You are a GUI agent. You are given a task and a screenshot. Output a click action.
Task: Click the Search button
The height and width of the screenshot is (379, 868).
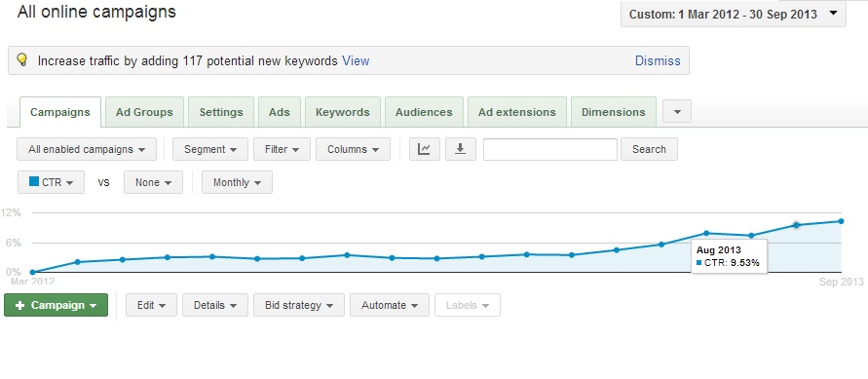tap(649, 149)
